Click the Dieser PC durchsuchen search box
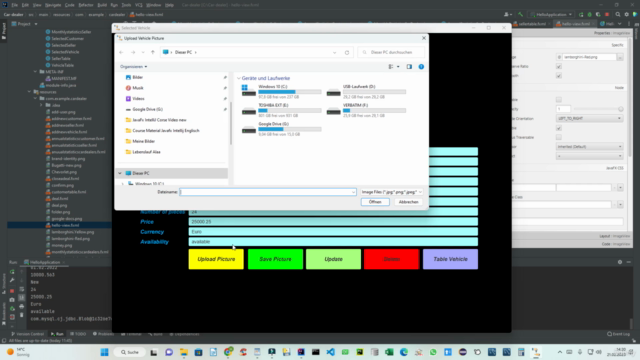The width and height of the screenshot is (640, 360). point(391,52)
